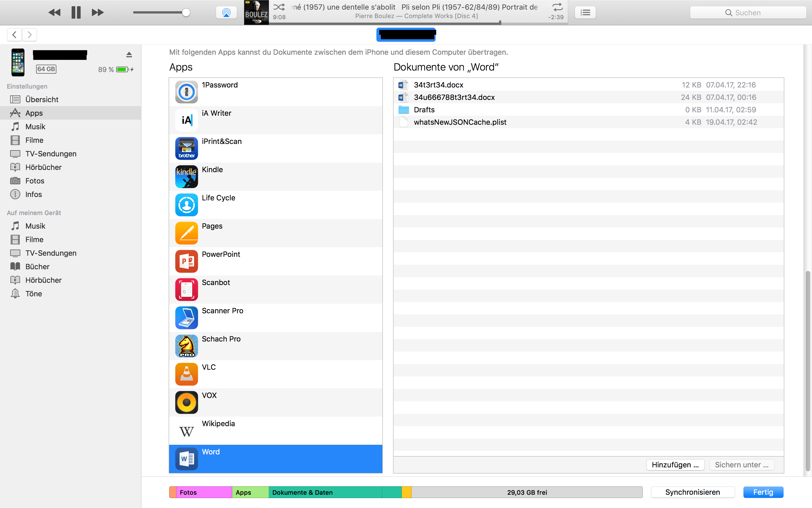
Task: Click the blue device name tab button
Action: pos(406,35)
